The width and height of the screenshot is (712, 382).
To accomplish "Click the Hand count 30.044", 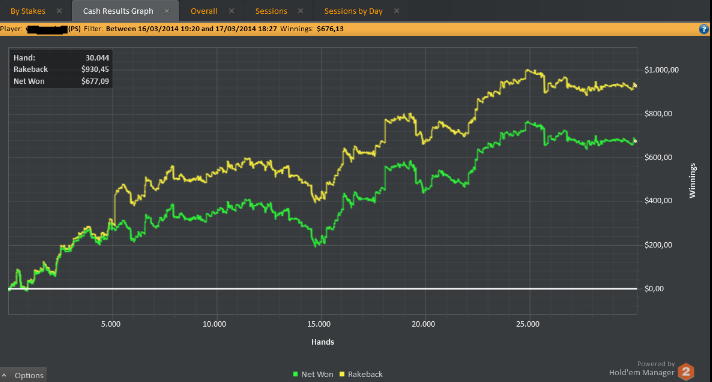I will (97, 58).
